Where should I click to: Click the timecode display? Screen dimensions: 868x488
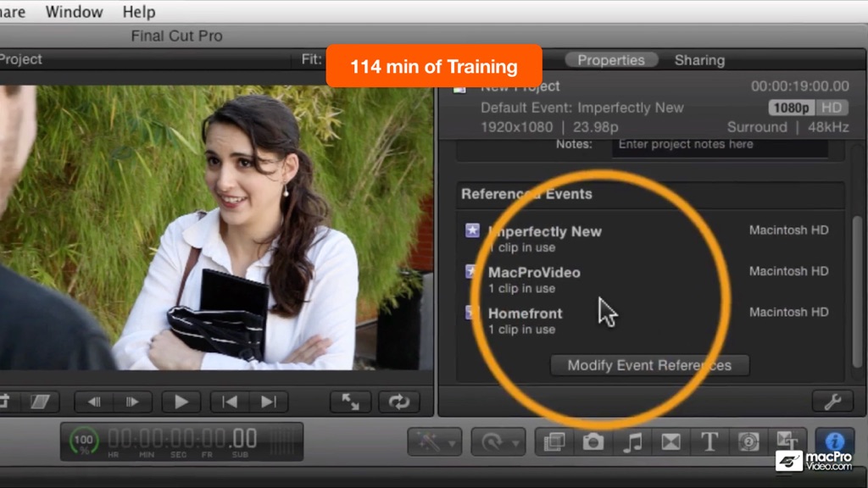(183, 441)
